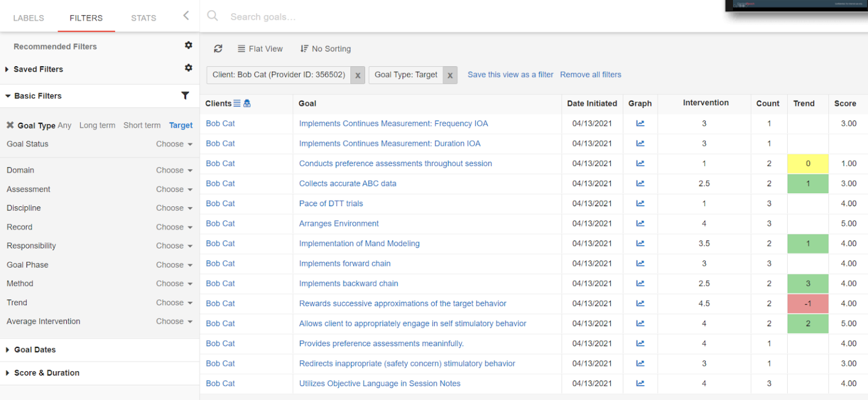868x400 pixels.
Task: Click the group icon in the Clients column header
Action: (247, 103)
